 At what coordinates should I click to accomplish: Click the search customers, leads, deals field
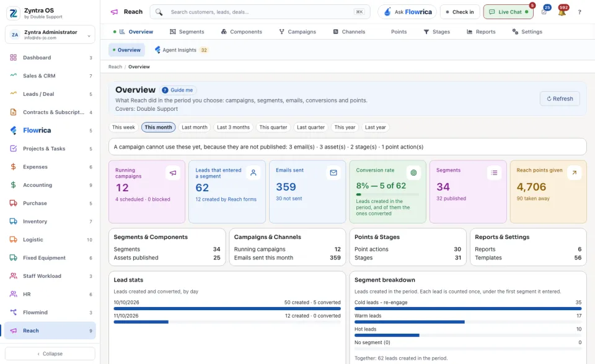[260, 12]
